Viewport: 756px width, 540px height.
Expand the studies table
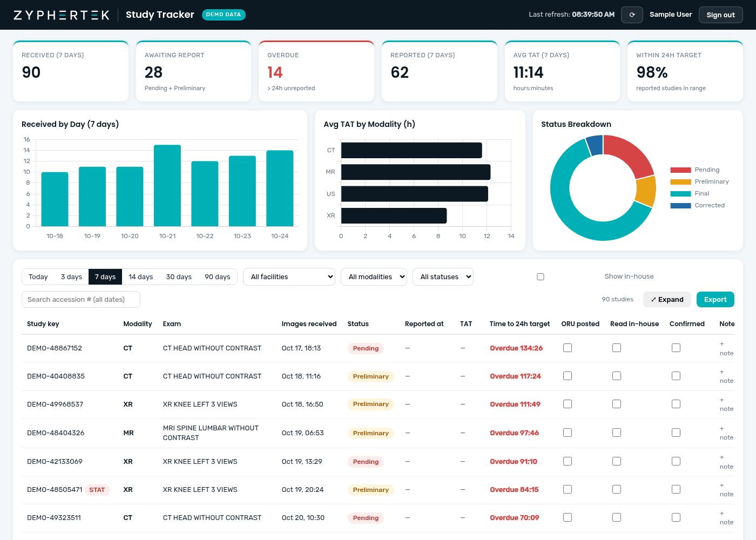tap(667, 300)
